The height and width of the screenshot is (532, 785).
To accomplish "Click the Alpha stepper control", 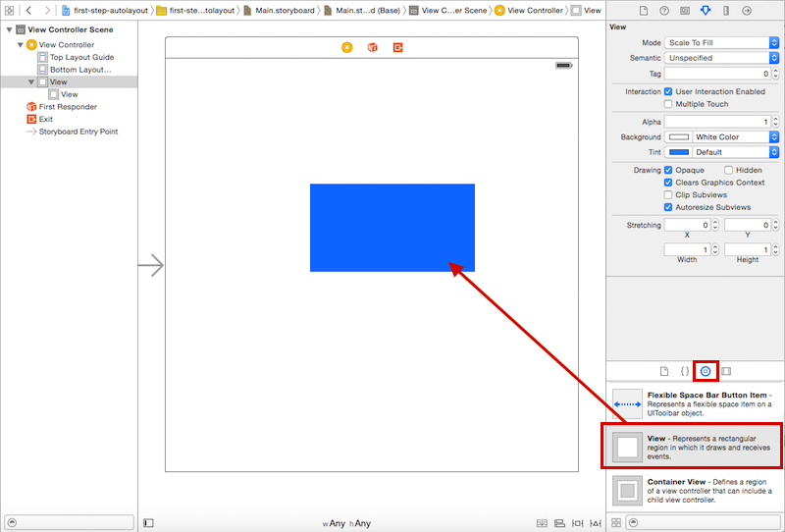I will point(775,122).
